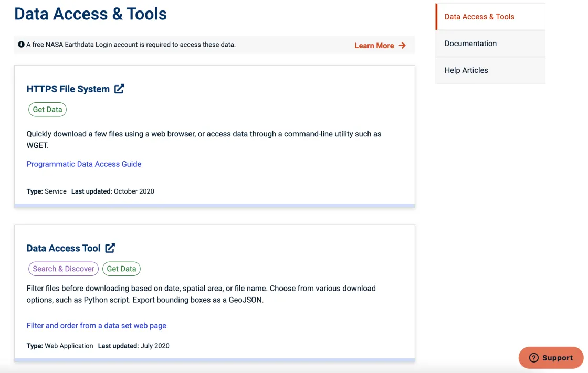The height and width of the screenshot is (373, 588).
Task: Click the Data Access & Tools page heading
Action: (90, 14)
